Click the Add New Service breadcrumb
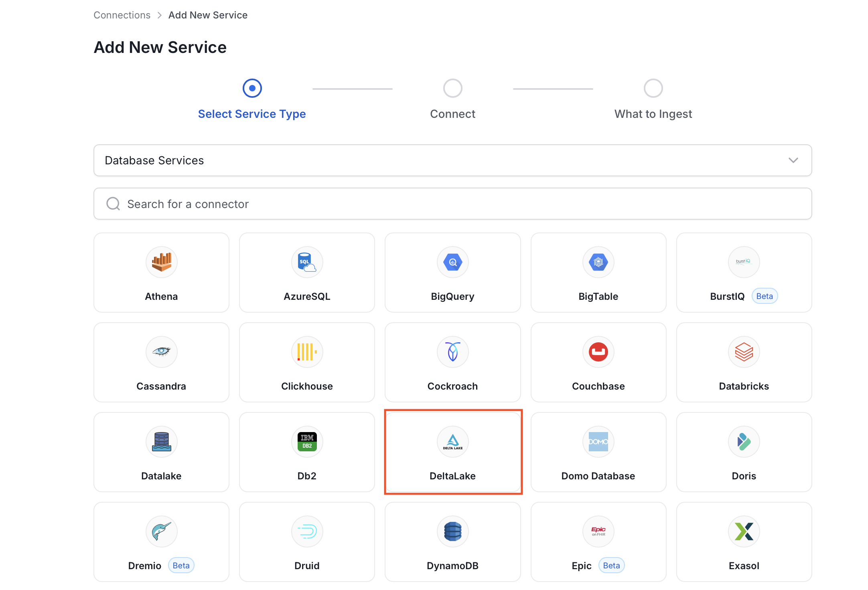 tap(208, 15)
